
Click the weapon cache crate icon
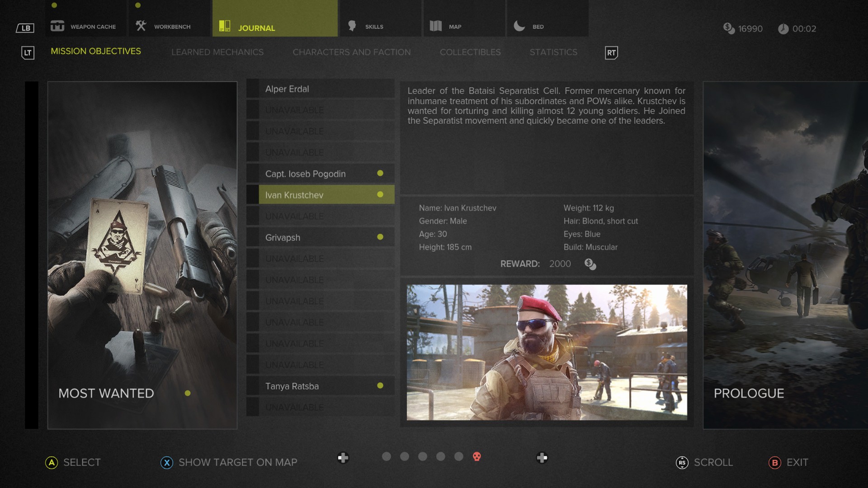pyautogui.click(x=57, y=26)
